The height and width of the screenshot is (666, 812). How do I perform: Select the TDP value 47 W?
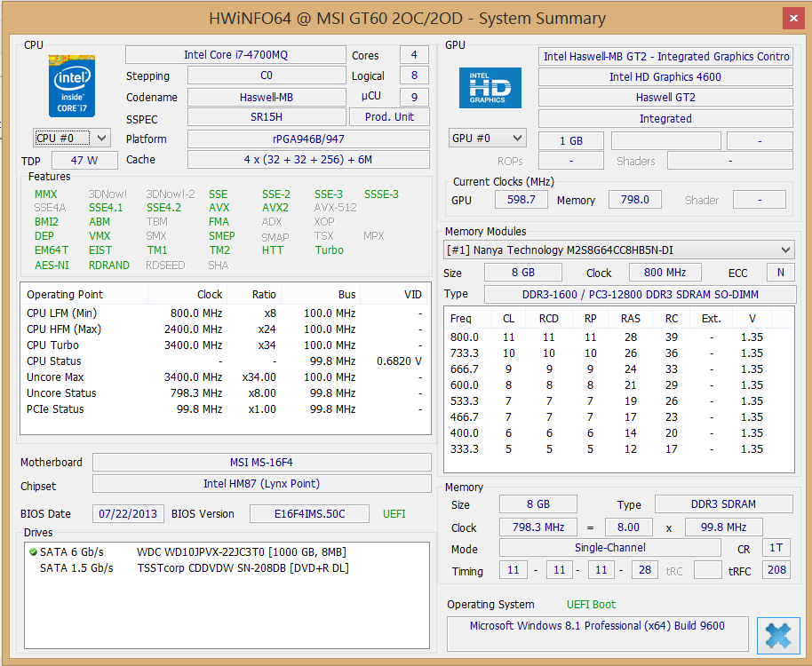84,161
